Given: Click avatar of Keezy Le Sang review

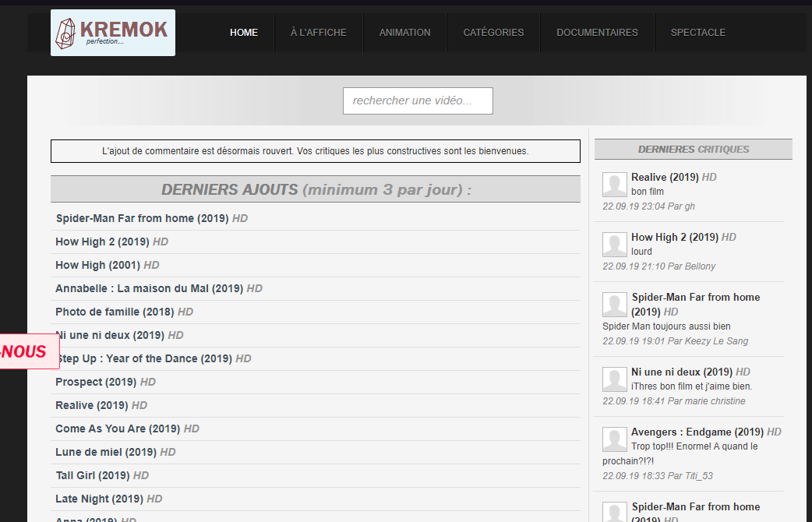Looking at the screenshot, I should coord(615,305).
